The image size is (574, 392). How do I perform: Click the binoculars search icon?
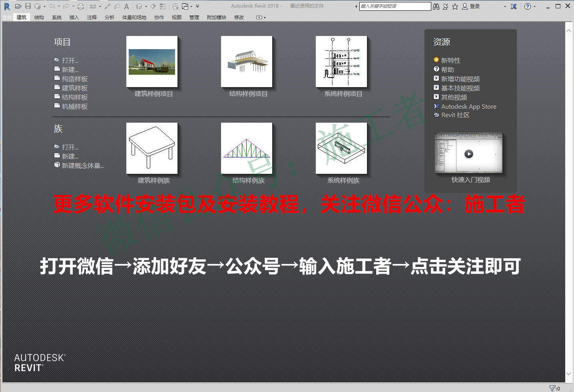tap(436, 6)
